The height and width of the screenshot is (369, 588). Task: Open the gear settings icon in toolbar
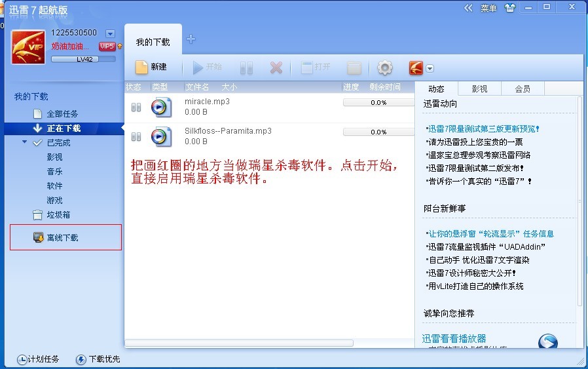(x=385, y=68)
